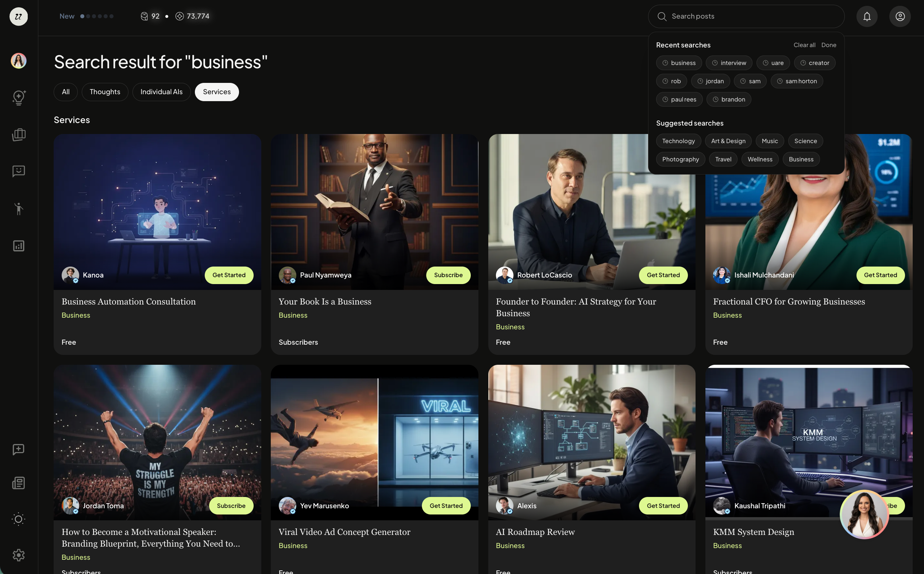This screenshot has height=574, width=924.
Task: Click Get Started on Kanoa's card
Action: pos(229,275)
